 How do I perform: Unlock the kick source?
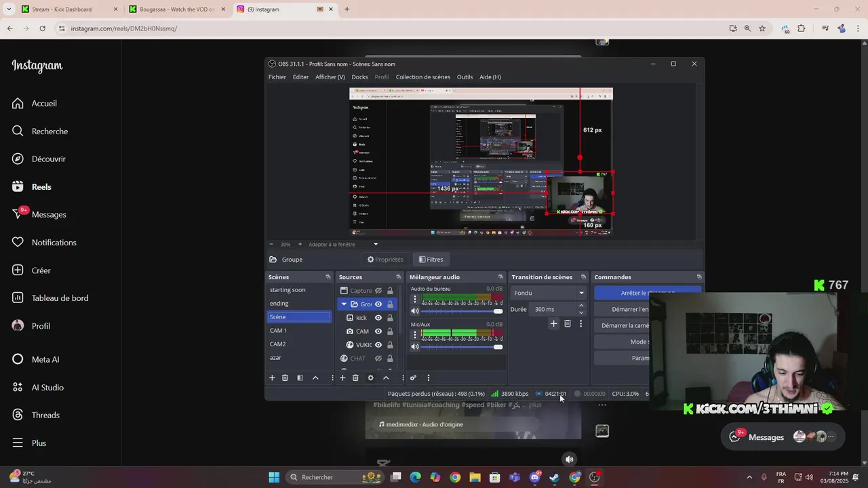tap(390, 318)
